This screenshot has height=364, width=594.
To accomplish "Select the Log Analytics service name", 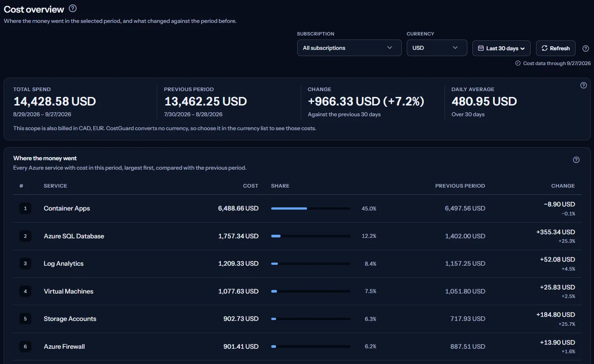I will click(x=63, y=263).
